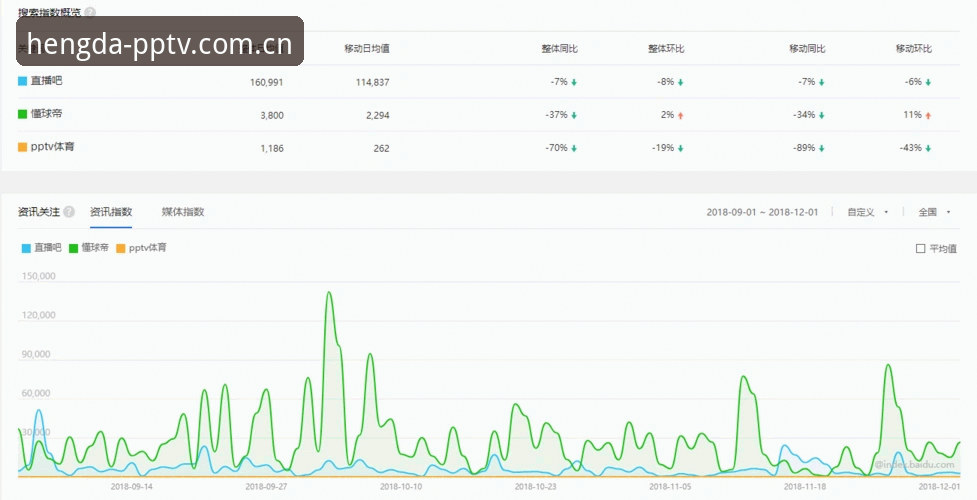Click the 移动环比 column header
977x500 pixels.
pyautogui.click(x=914, y=49)
